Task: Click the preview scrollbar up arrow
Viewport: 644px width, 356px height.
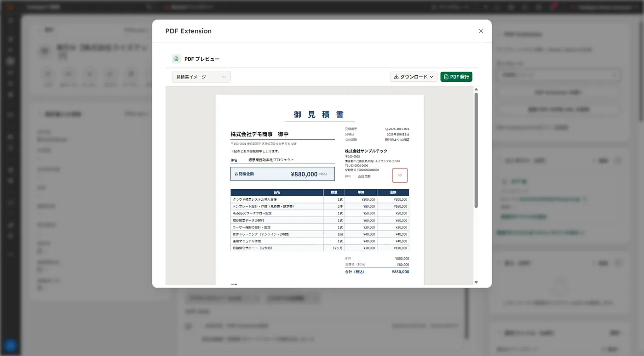Action: click(x=476, y=90)
